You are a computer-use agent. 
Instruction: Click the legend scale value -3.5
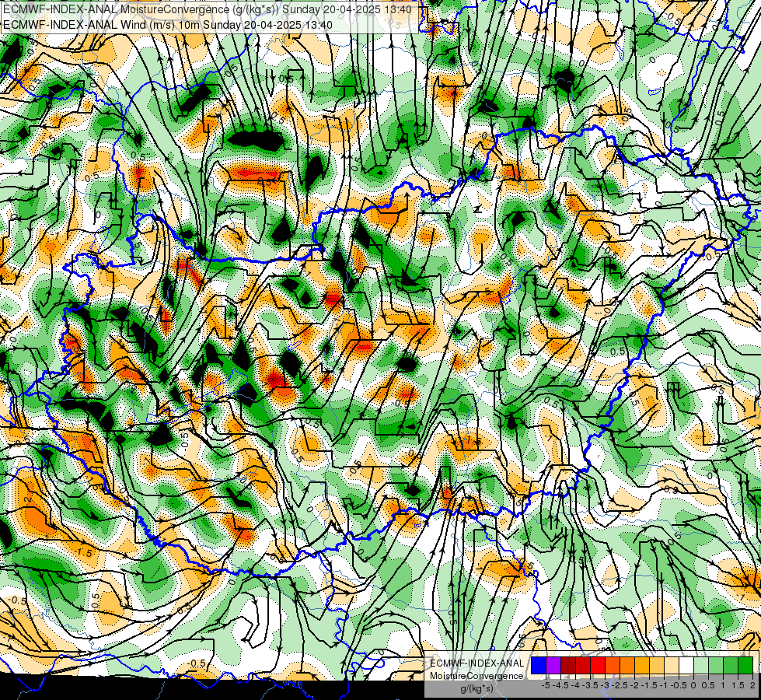click(x=591, y=685)
